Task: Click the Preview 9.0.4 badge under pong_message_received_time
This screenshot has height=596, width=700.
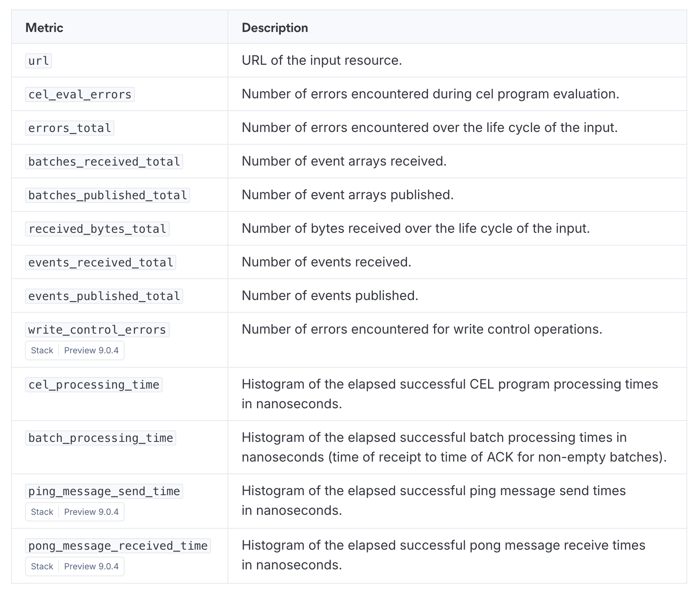Action: pyautogui.click(x=91, y=566)
